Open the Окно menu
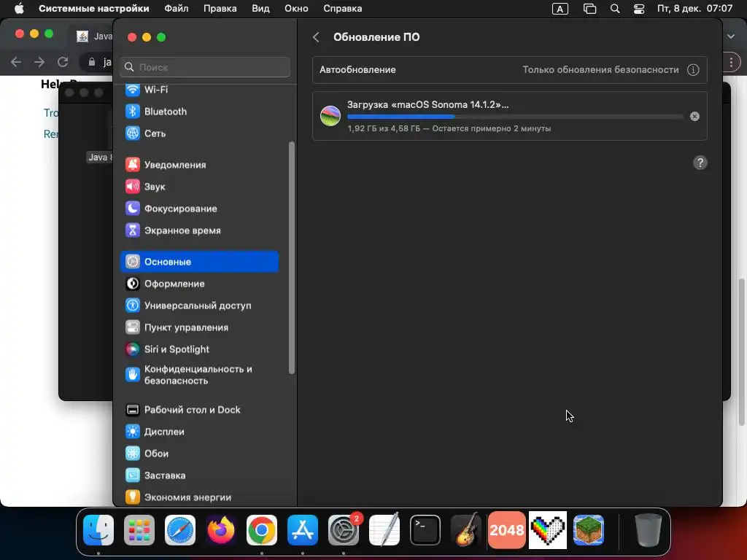747x560 pixels. click(x=296, y=9)
